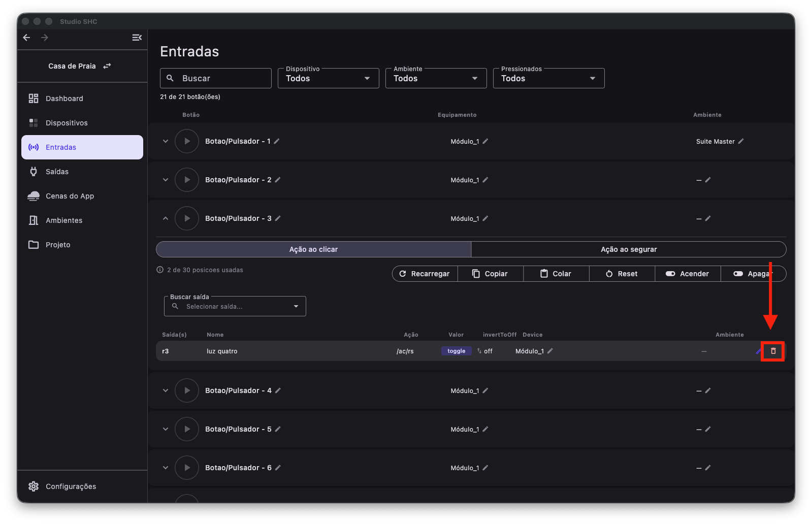Click the play button for Botao/Pulsador - 1
The width and height of the screenshot is (812, 524).
pos(187,141)
